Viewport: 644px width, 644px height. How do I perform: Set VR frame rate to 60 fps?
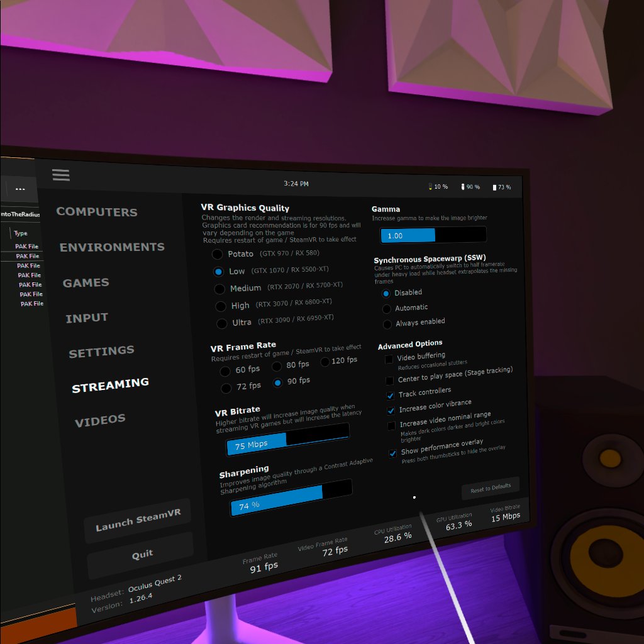tap(225, 371)
